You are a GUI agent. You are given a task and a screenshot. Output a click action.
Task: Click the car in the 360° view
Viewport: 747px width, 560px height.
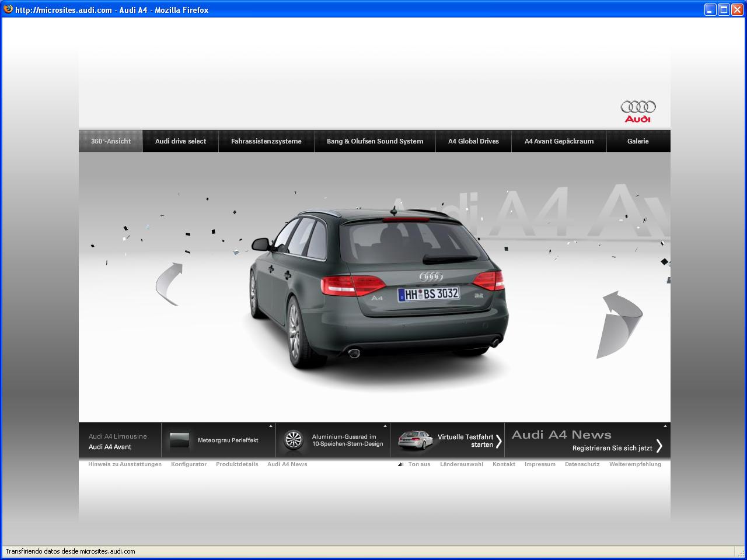[379, 289]
